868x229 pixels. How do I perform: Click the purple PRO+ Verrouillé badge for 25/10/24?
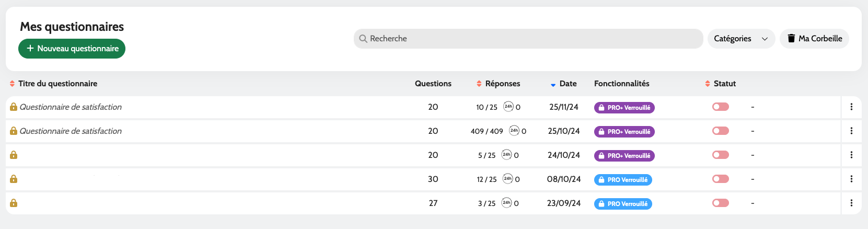tap(624, 132)
